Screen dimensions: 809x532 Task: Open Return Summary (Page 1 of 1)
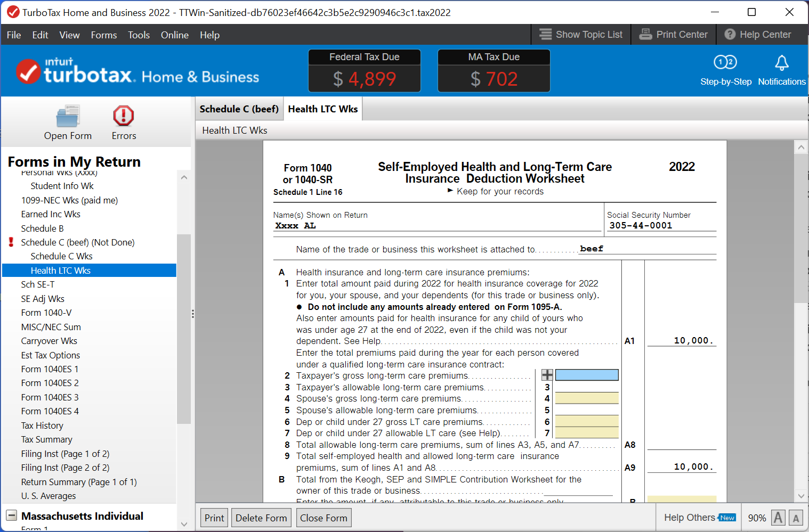click(79, 482)
